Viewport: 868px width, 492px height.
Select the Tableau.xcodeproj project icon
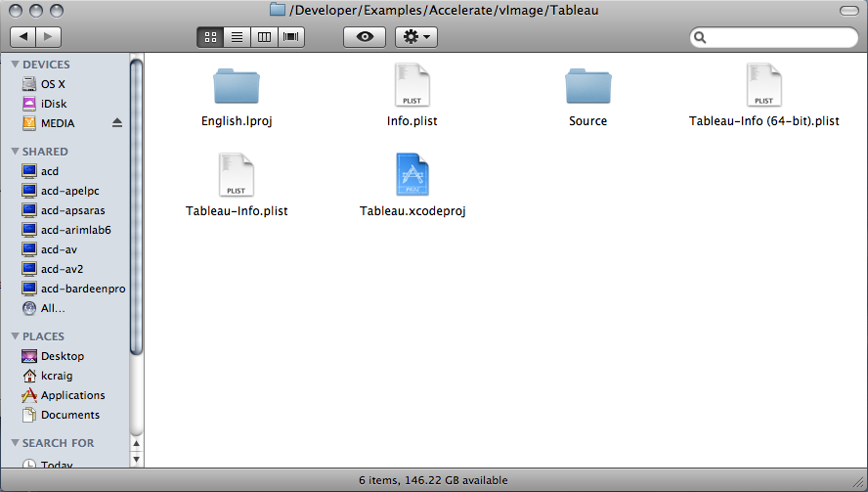pyautogui.click(x=412, y=174)
